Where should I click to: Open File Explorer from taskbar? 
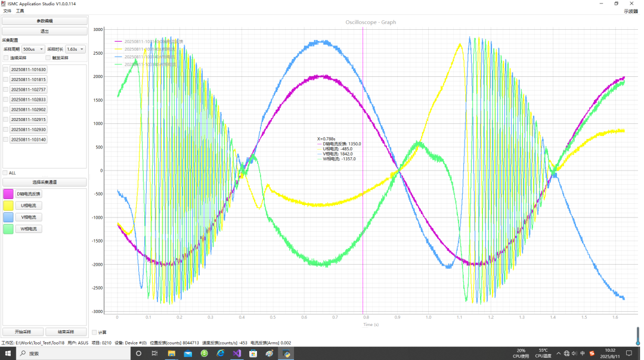171,353
